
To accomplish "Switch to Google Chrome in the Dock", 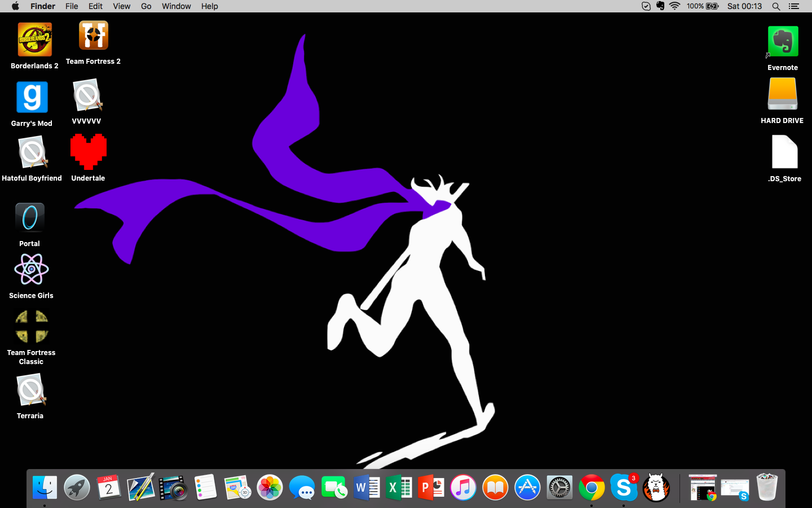I will coord(592,487).
